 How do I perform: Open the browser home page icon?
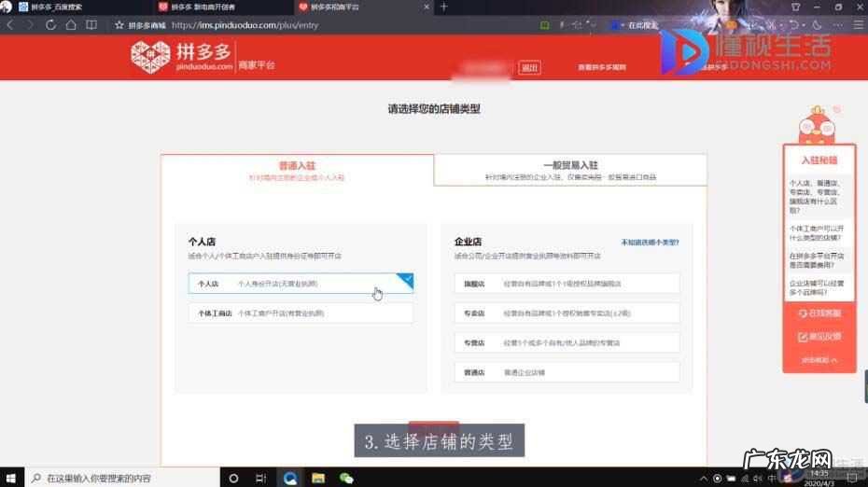(x=71, y=25)
